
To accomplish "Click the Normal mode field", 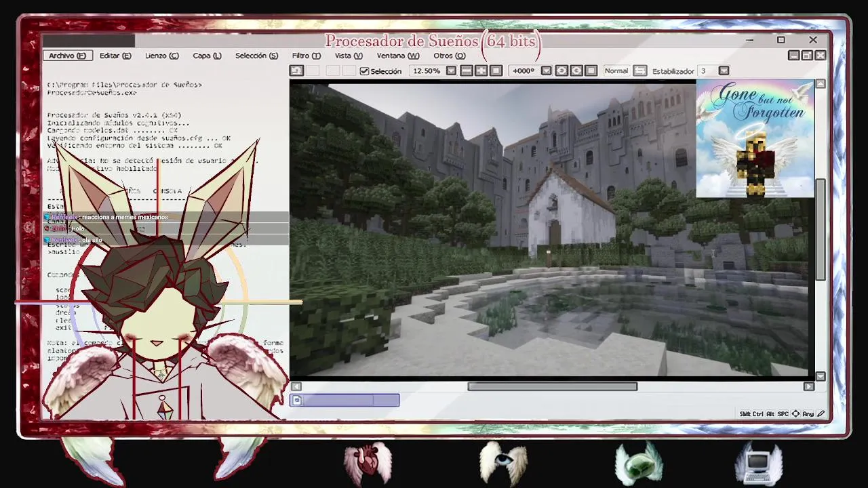I will point(616,70).
